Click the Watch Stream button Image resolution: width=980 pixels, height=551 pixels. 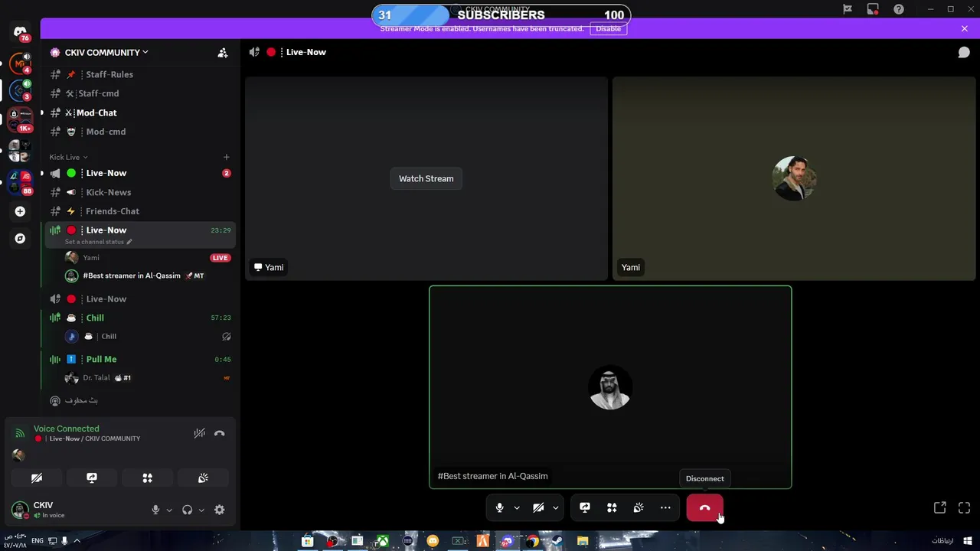[426, 178]
